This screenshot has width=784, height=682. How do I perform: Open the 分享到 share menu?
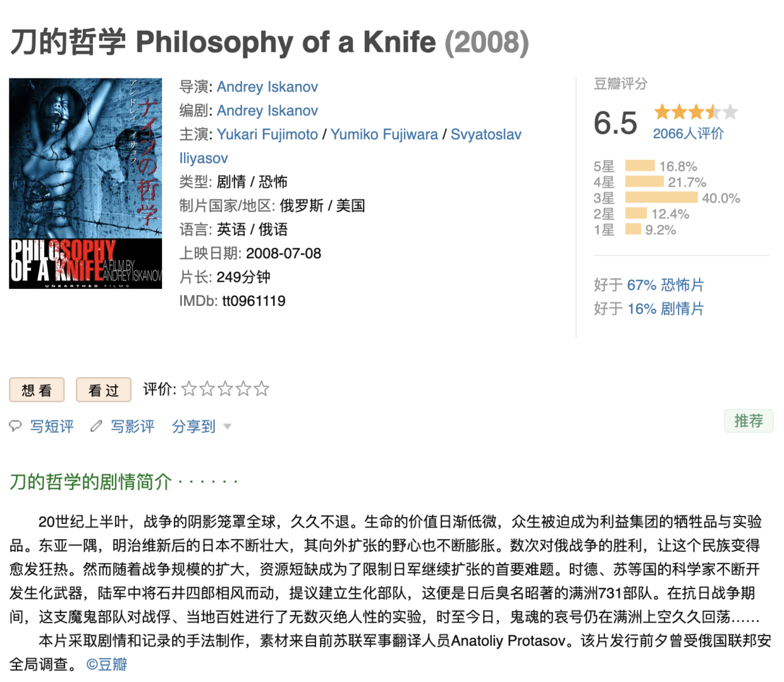[x=193, y=427]
